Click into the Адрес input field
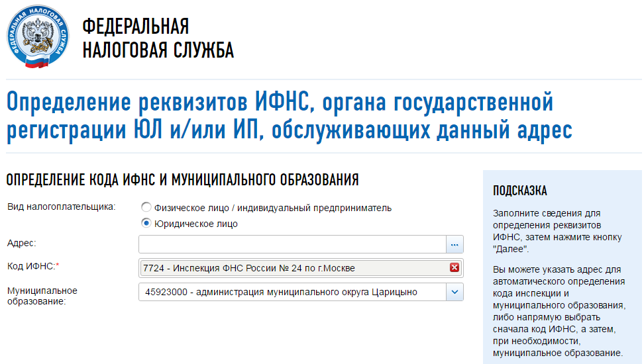 tap(292, 244)
